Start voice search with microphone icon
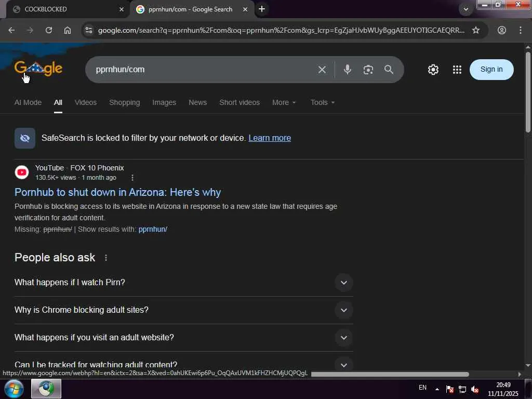 tap(347, 70)
